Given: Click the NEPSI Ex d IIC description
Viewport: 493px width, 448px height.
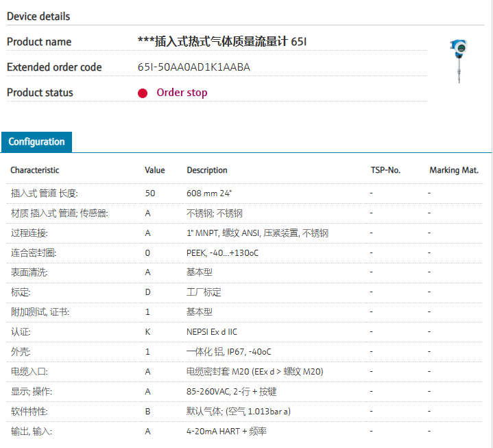Looking at the screenshot, I should 212,332.
